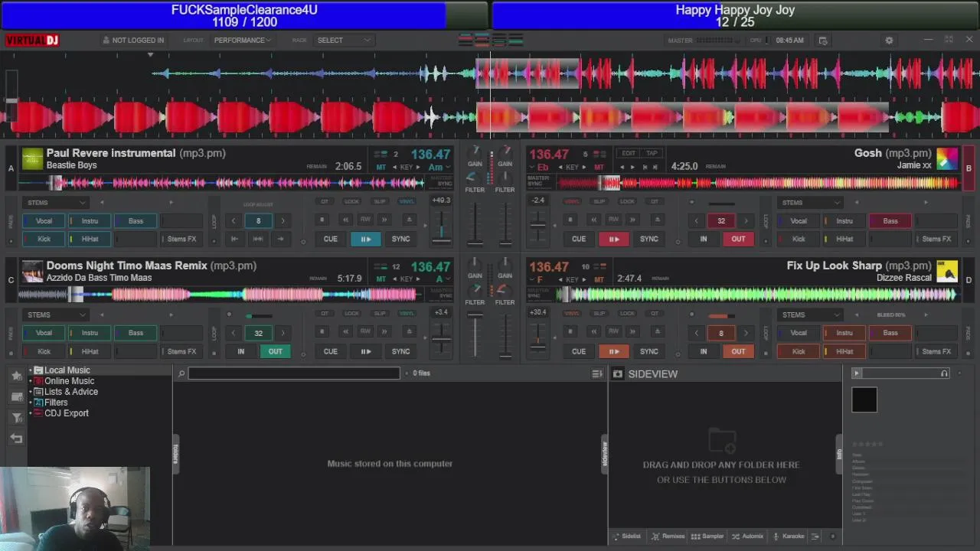The image size is (980, 551).
Task: Select CDJ Export in the folder tree
Action: pyautogui.click(x=67, y=413)
